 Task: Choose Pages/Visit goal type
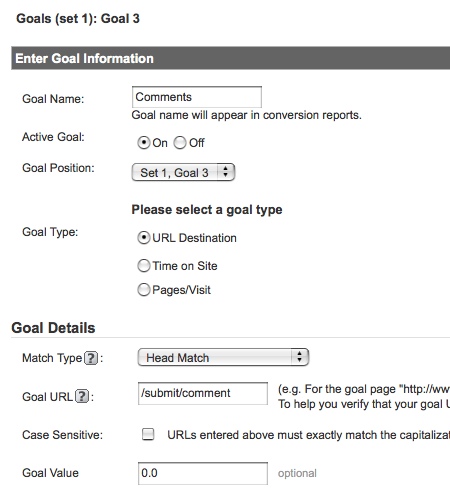pyautogui.click(x=144, y=290)
